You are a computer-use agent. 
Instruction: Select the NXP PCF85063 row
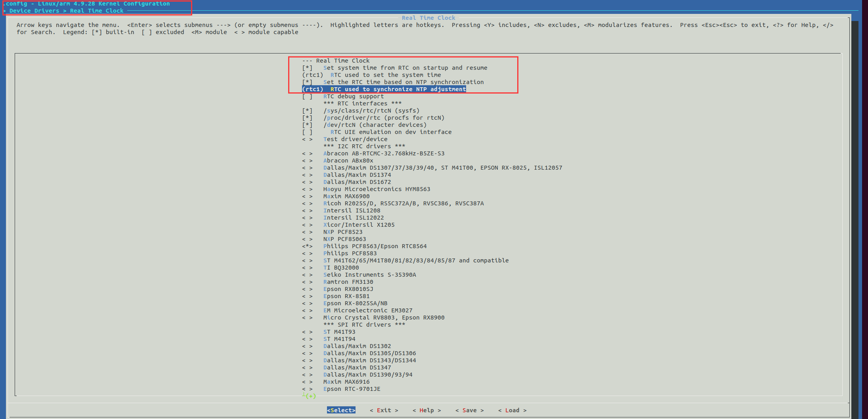tap(334, 239)
